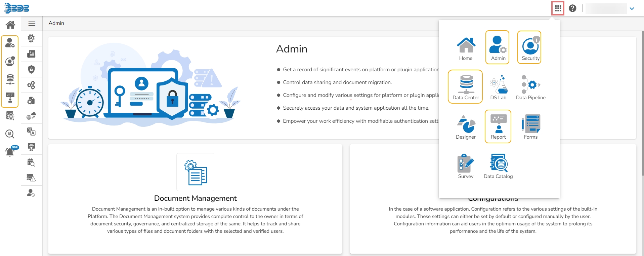Open the database Data Center icon in left sidebar
This screenshot has height=256, width=644.
10,79
